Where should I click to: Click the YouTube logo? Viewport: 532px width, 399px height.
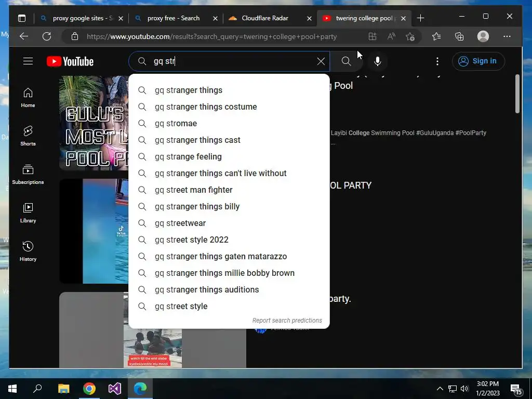click(x=70, y=61)
